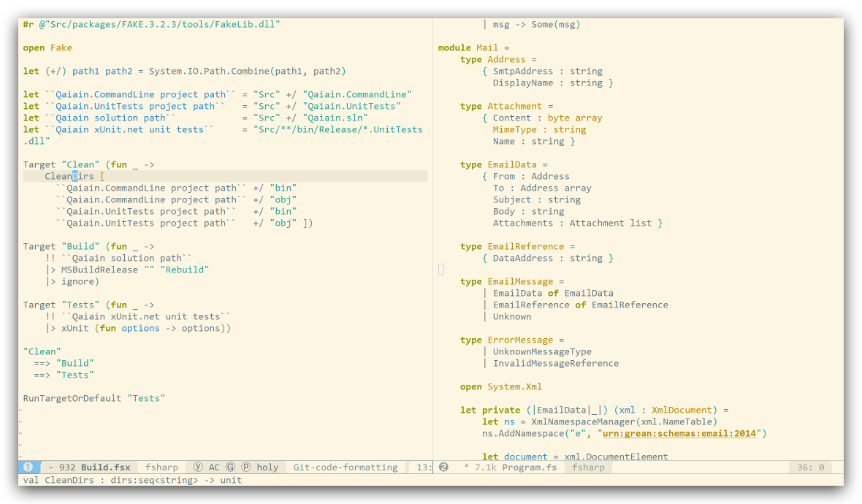The width and height of the screenshot is (862, 504).
Task: Place cursor on 'open Fake' line
Action: point(47,47)
